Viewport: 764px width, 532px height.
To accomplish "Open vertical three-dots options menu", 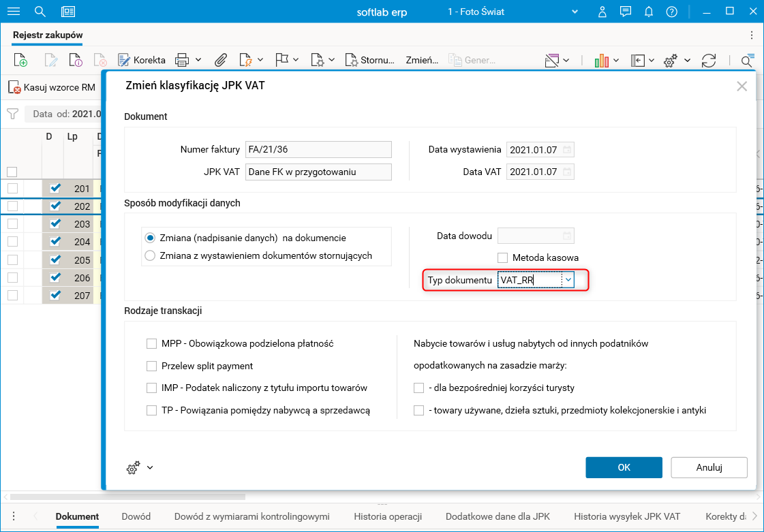I will tap(752, 35).
